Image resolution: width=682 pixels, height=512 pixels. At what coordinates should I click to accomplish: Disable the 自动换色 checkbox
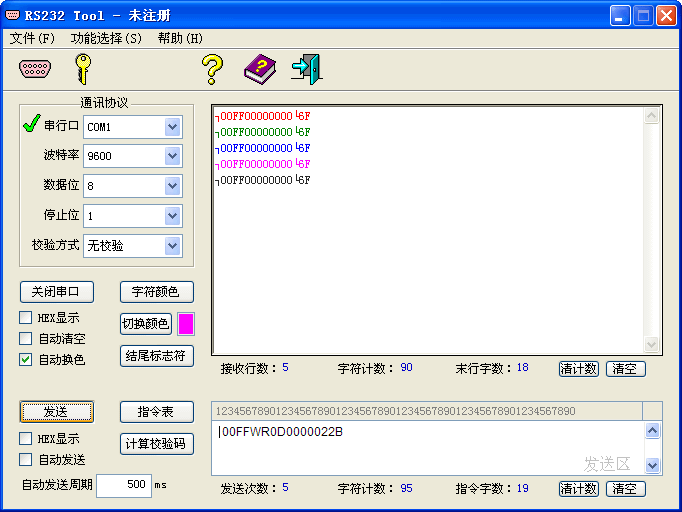[x=25, y=359]
